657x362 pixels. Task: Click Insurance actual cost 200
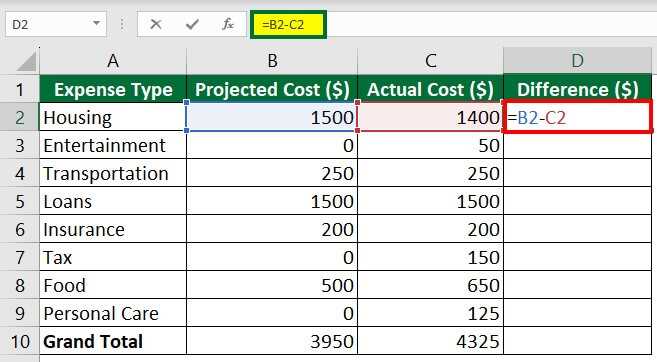click(430, 230)
